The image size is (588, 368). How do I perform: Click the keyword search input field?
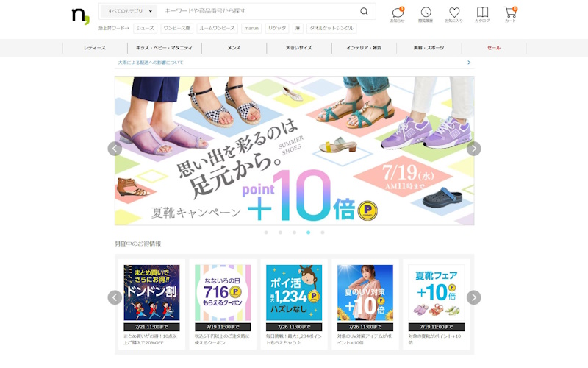(257, 12)
